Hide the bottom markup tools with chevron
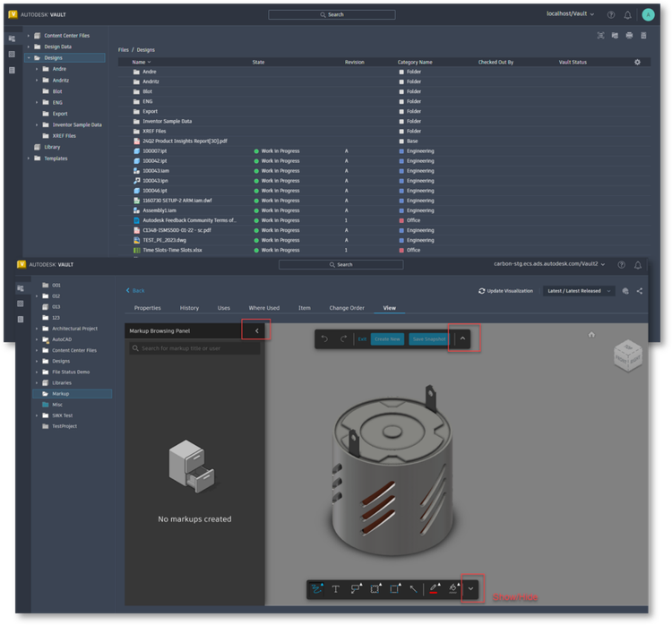Viewport: 672px width, 625px height. click(470, 589)
